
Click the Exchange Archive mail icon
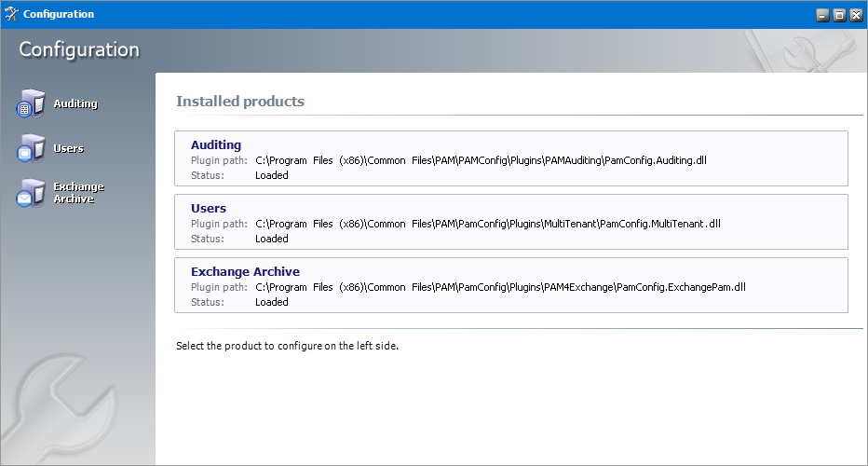click(x=30, y=193)
